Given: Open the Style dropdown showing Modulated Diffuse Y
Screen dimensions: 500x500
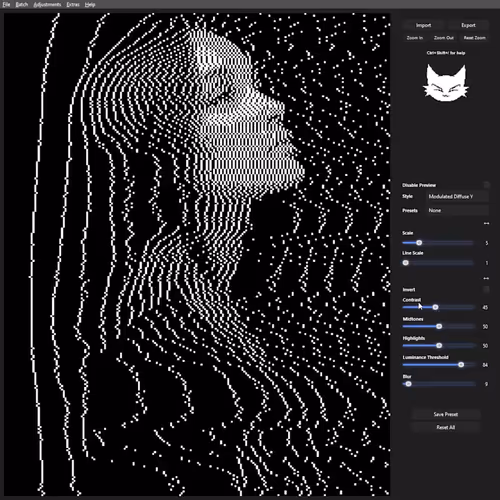Looking at the screenshot, I should 457,196.
